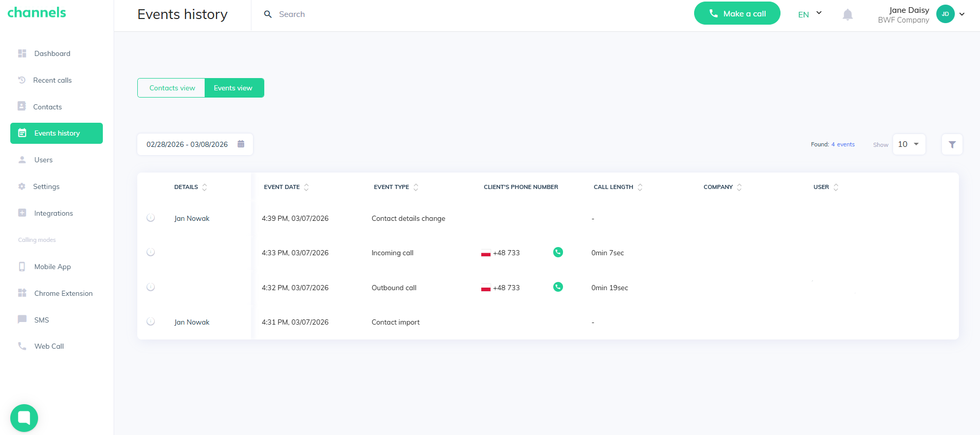Click info icon on Contact details change row
This screenshot has width=980, height=435.
click(151, 218)
